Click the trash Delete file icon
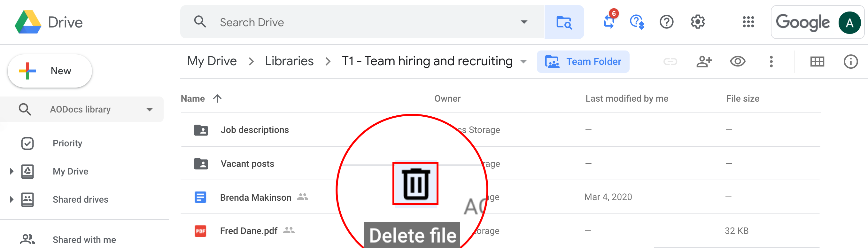The image size is (868, 248). click(x=415, y=184)
